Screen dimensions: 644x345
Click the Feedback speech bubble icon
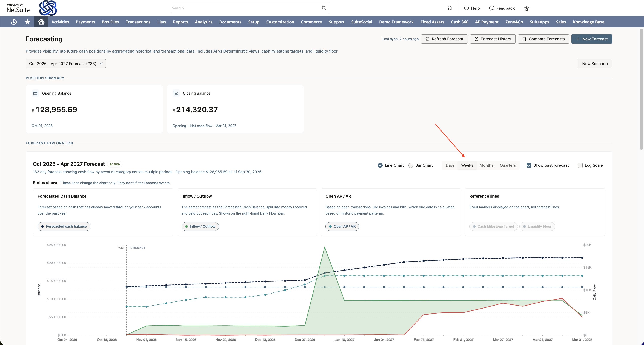click(x=492, y=8)
